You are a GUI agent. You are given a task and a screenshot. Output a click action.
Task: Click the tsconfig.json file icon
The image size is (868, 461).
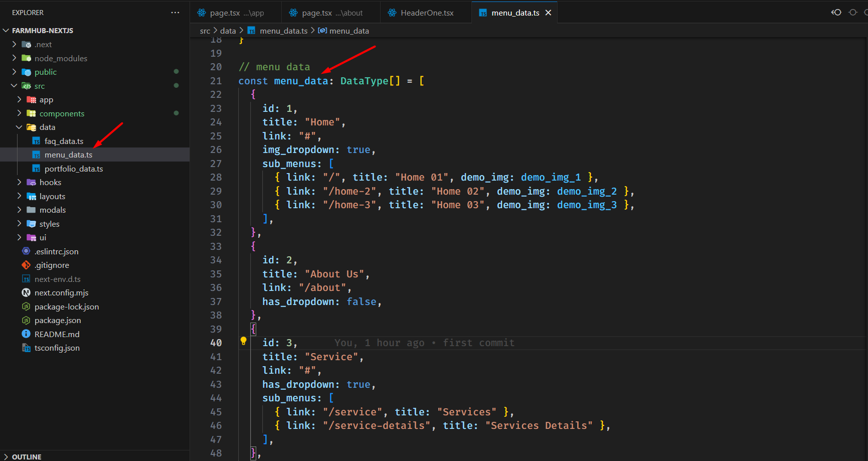[x=26, y=348]
